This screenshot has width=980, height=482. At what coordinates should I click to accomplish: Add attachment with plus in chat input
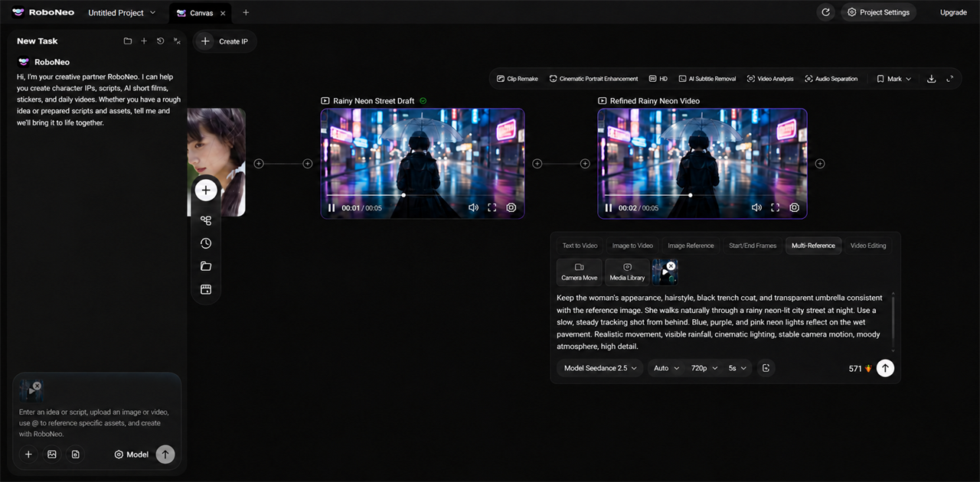point(28,454)
